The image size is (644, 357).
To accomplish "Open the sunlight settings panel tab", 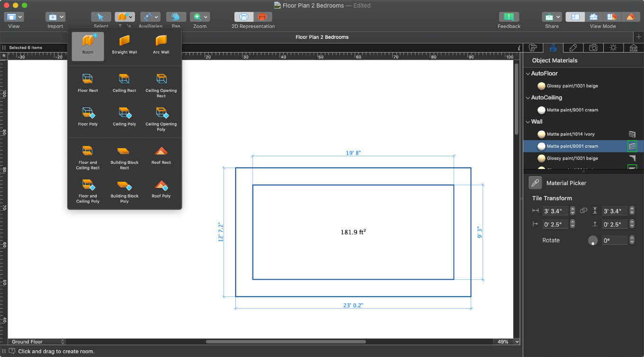I will 613,48.
